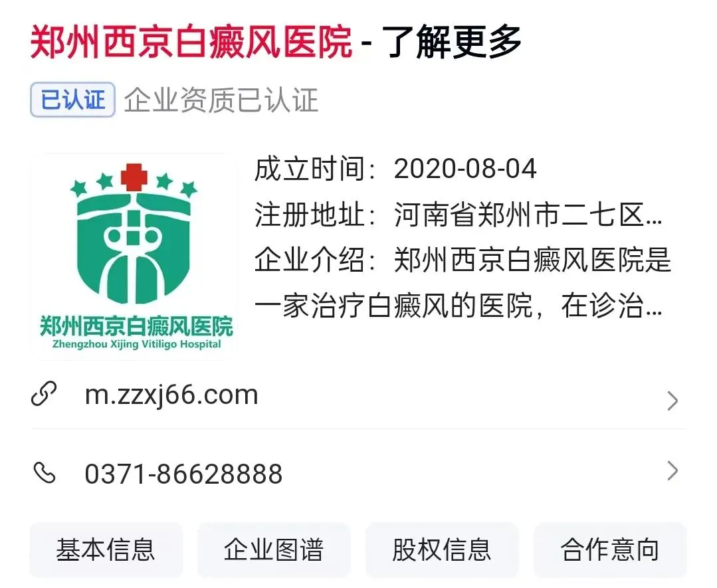Click the 成立时间 2020-08-04 line
The width and height of the screenshot is (717, 588).
(395, 169)
